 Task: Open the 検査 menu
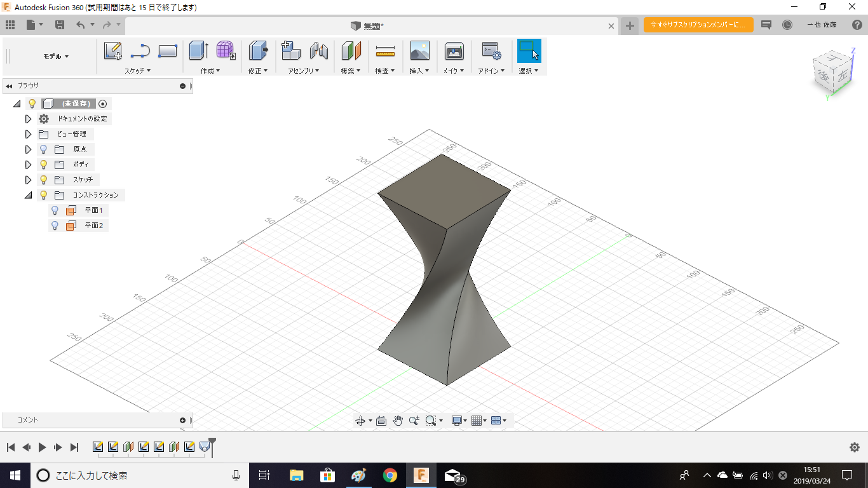click(x=385, y=71)
